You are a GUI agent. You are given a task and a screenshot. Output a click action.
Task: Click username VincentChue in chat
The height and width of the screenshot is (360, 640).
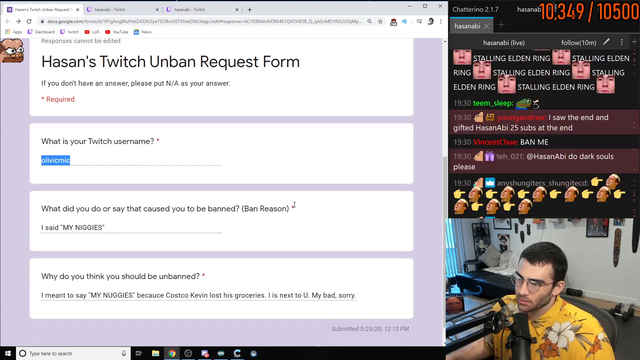[x=496, y=142]
